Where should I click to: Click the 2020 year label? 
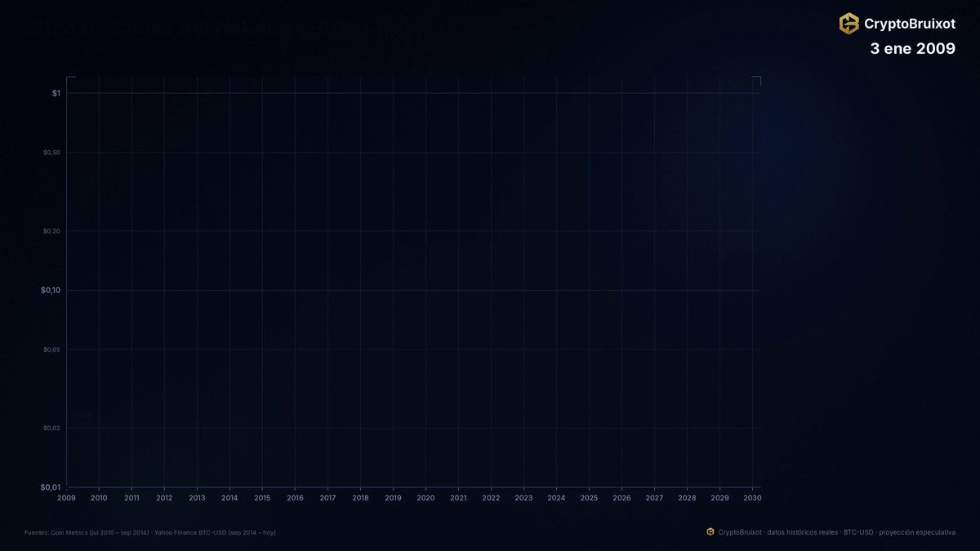click(x=425, y=498)
